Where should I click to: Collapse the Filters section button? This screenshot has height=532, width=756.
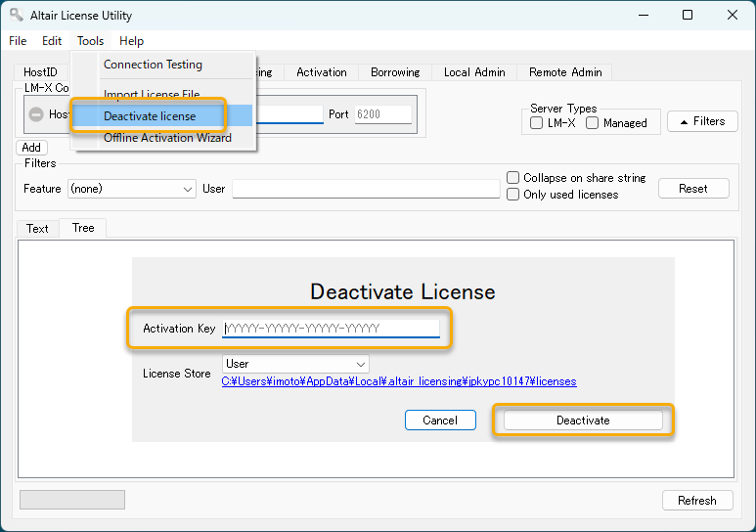click(x=702, y=121)
